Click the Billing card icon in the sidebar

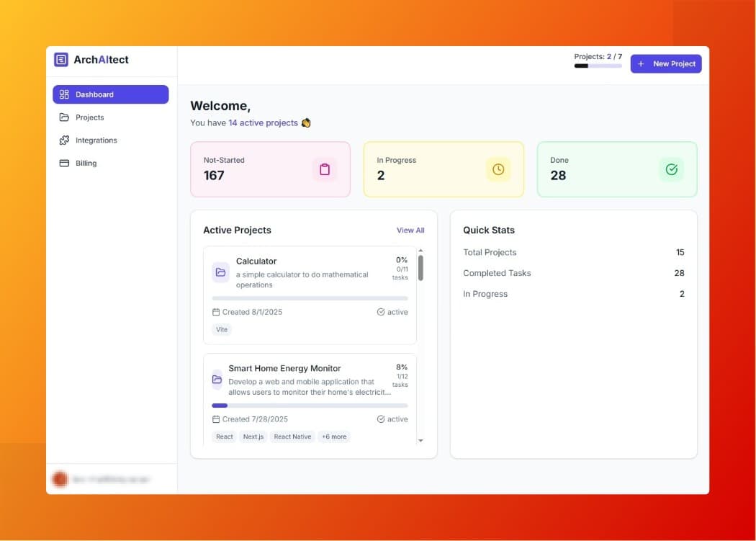64,163
